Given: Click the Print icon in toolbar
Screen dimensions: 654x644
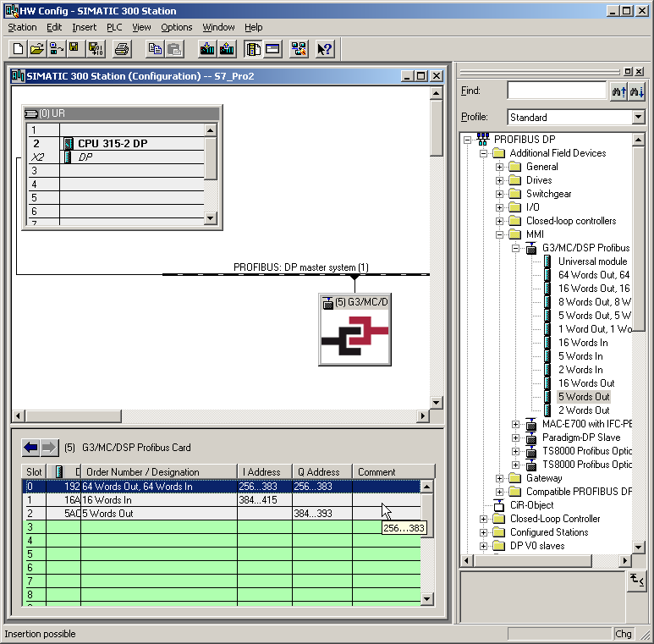Looking at the screenshot, I should (x=122, y=49).
